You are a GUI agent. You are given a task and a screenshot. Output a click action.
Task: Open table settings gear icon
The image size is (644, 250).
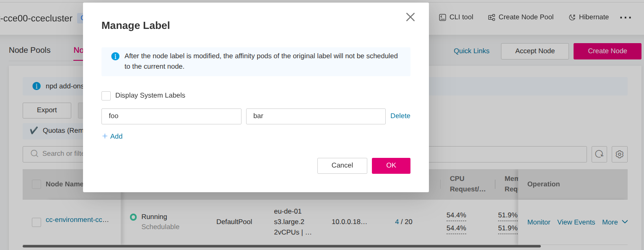pos(619,154)
